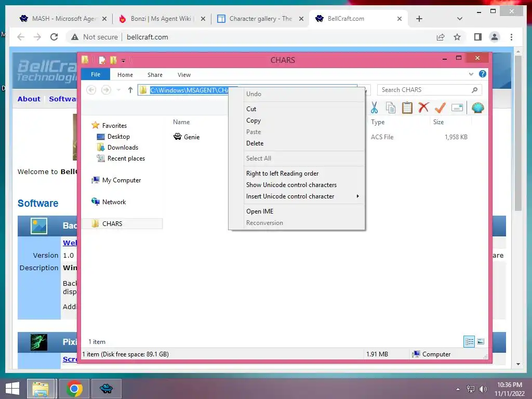Click the New folder icon in quick access toolbar
The image size is (532, 399).
tap(113, 60)
